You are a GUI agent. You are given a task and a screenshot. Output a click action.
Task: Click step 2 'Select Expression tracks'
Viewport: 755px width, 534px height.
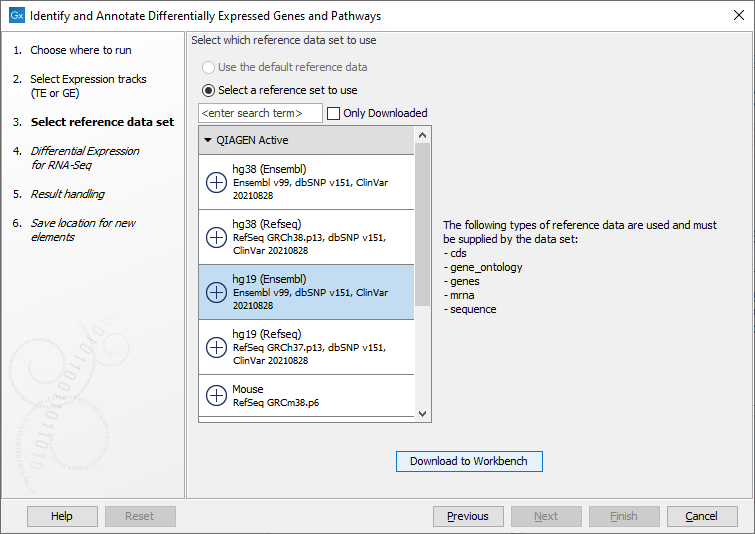(x=88, y=86)
